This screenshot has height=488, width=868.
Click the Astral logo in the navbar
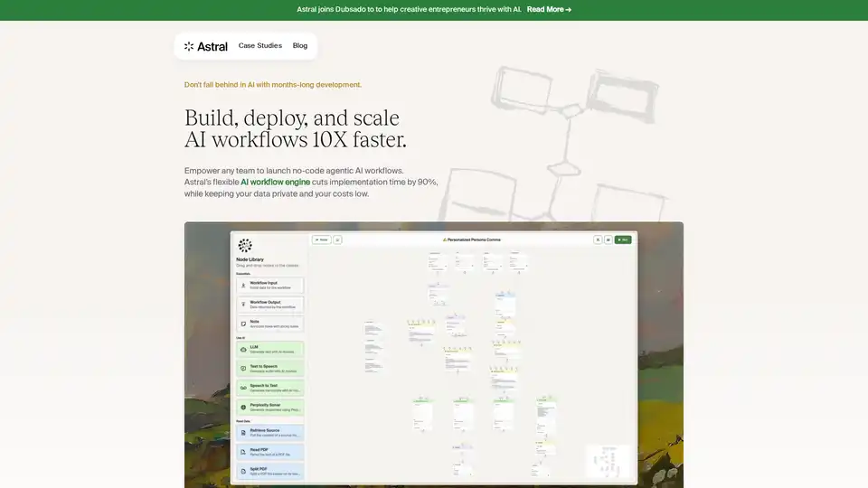[206, 46]
